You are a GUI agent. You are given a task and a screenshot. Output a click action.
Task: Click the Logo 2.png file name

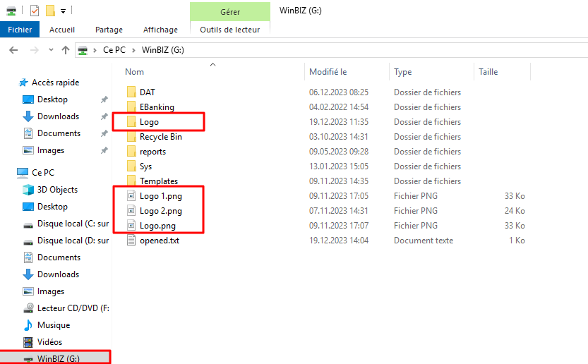(x=160, y=211)
